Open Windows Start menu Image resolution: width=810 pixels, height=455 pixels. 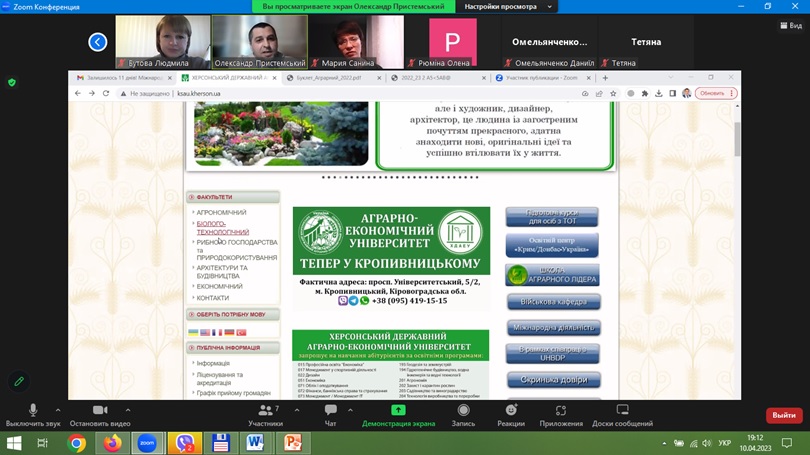(14, 443)
